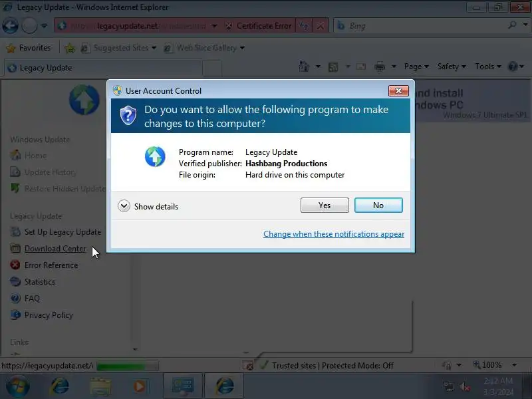Viewport: 532px width, 399px height.
Task: Click the Internet Explorer Forward button
Action: pyautogui.click(x=29, y=26)
